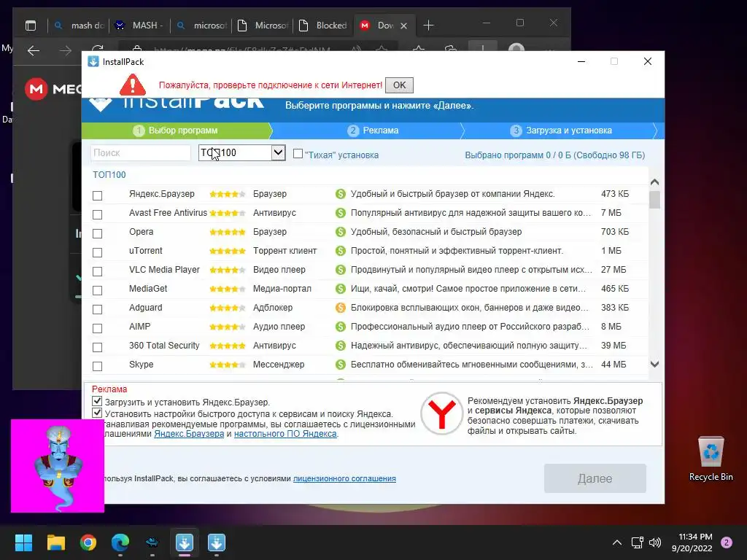Check the Skype checkbox
Image resolution: width=747 pixels, height=560 pixels.
pos(97,366)
